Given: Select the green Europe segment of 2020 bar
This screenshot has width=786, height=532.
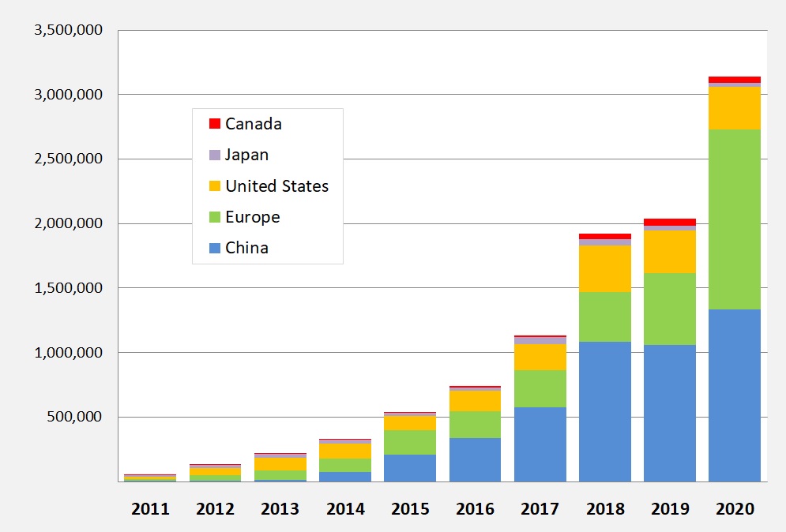Looking at the screenshot, I should 734,219.
